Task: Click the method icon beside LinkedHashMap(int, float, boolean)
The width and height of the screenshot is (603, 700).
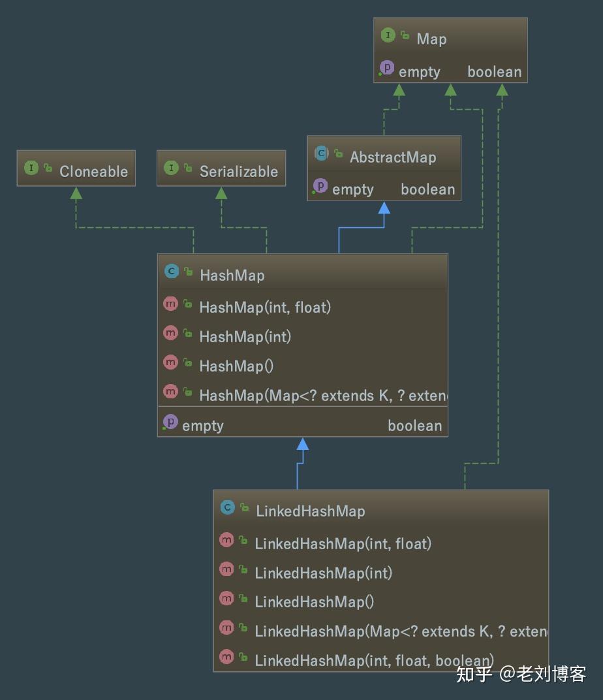Action: point(226,657)
